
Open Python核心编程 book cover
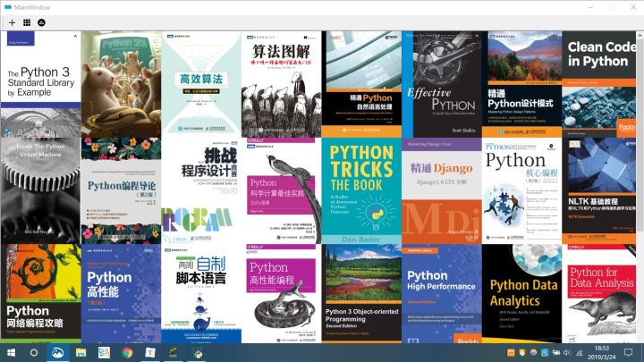click(x=521, y=191)
